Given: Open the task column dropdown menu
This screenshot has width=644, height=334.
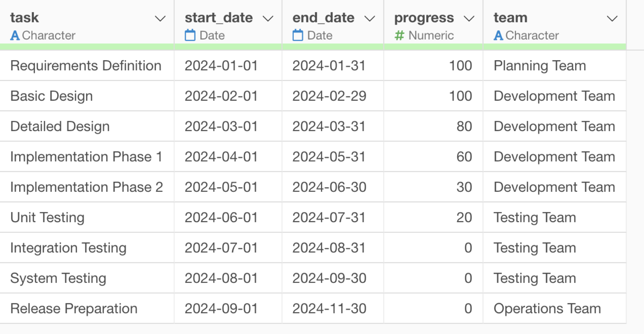Looking at the screenshot, I should (x=160, y=18).
